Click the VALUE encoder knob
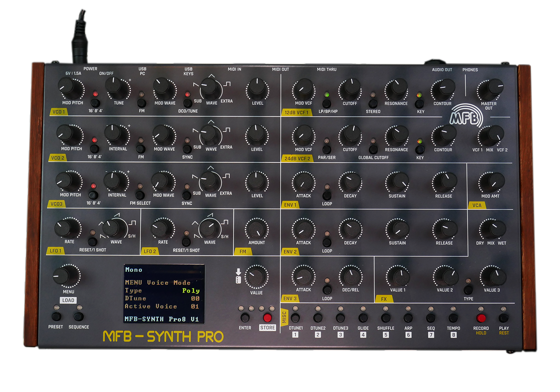 pyautogui.click(x=256, y=277)
